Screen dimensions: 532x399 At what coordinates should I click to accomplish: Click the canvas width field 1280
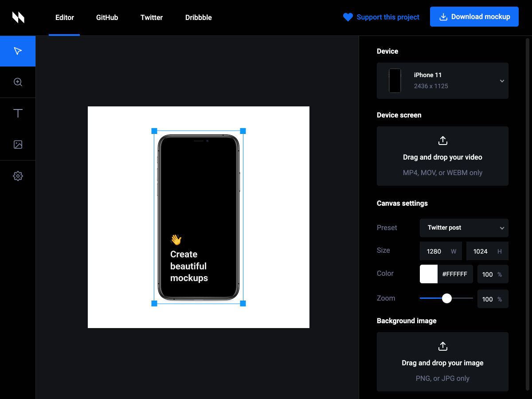(434, 251)
